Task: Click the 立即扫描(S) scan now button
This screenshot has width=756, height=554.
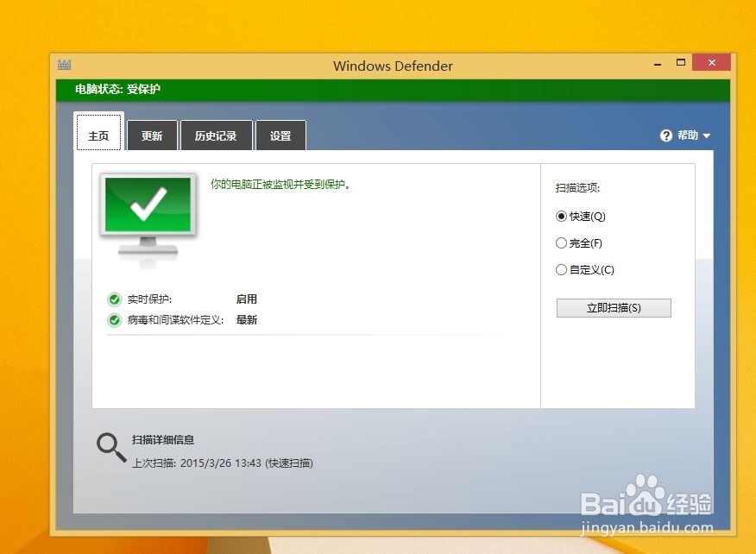Action: [614, 308]
